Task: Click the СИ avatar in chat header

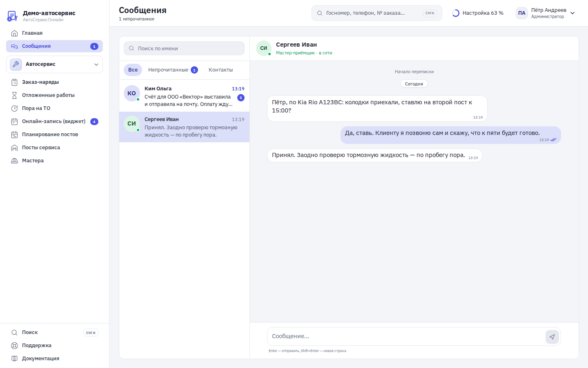Action: pyautogui.click(x=264, y=48)
